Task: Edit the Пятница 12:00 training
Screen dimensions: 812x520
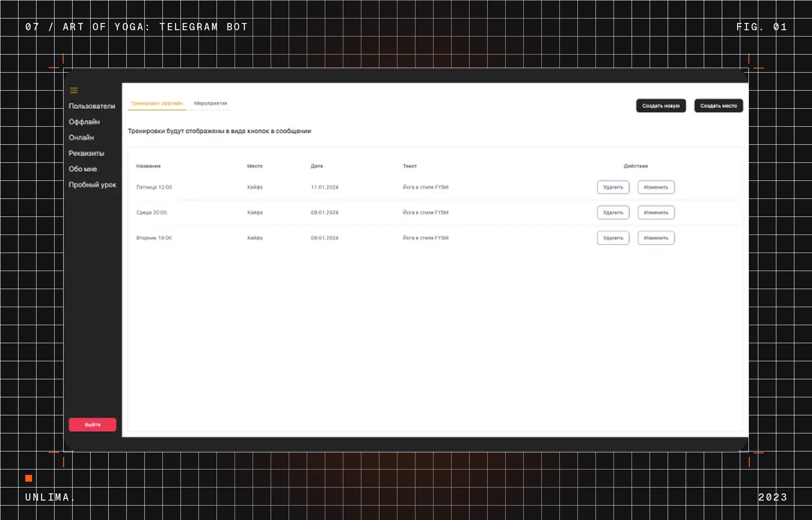Action: [656, 187]
